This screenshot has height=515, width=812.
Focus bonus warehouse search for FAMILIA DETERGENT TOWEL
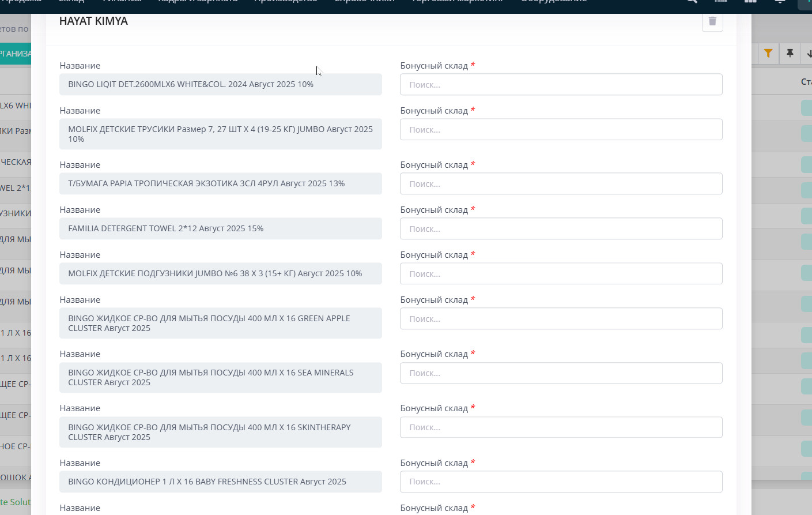561,228
